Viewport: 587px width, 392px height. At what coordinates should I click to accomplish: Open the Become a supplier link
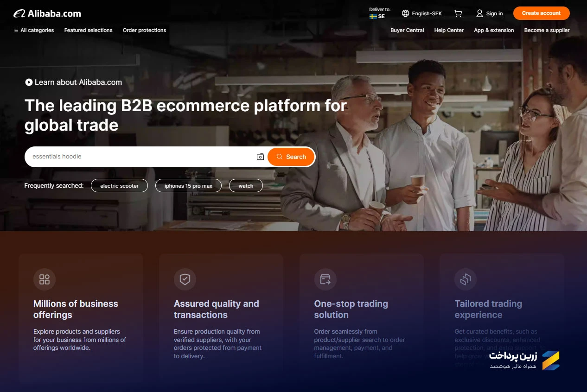[x=547, y=30]
